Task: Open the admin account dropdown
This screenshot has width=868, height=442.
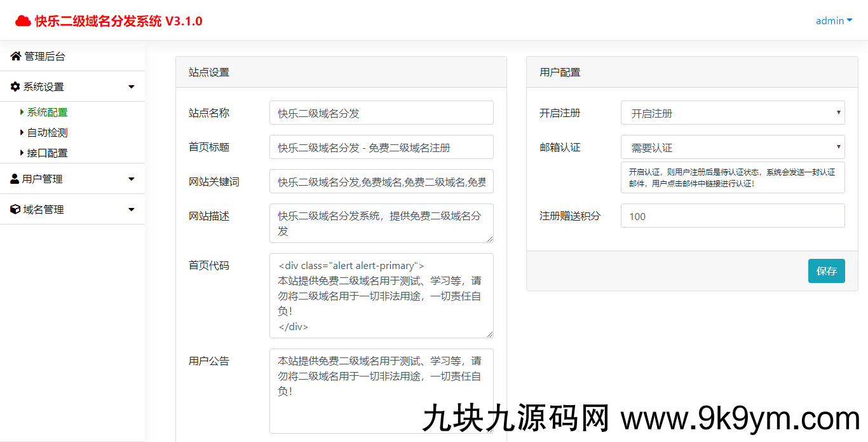Action: (x=834, y=21)
